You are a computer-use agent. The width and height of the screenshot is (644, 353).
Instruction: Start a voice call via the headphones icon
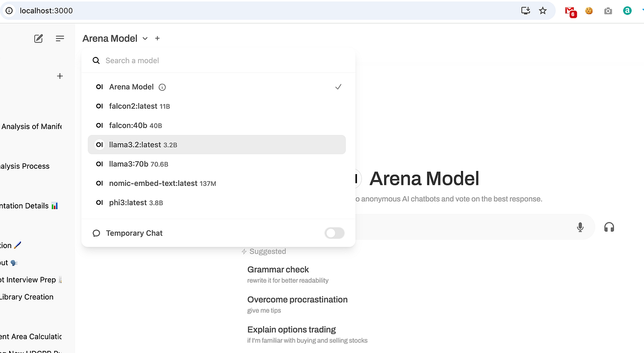pyautogui.click(x=609, y=227)
